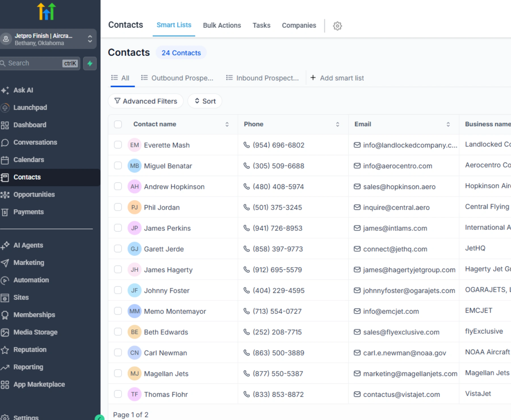Click the EM avatar of Everette Mash
Screen dimensions: 511x420
click(135, 145)
